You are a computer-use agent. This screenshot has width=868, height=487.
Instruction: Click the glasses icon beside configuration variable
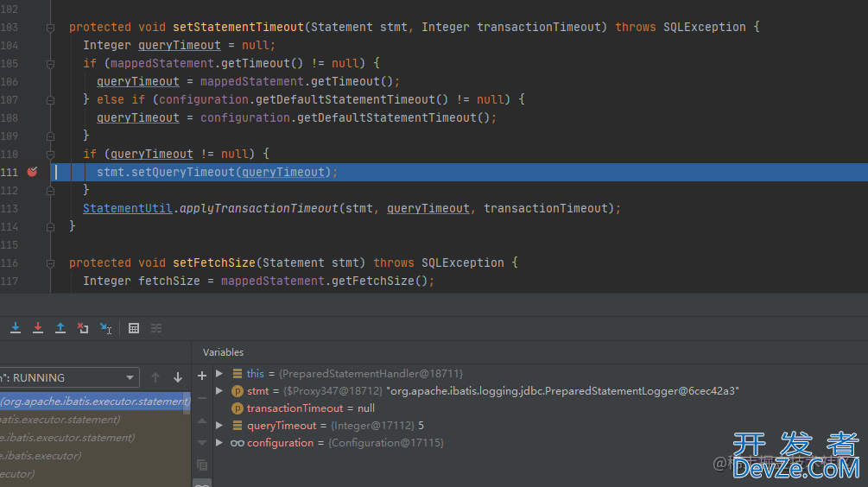237,443
